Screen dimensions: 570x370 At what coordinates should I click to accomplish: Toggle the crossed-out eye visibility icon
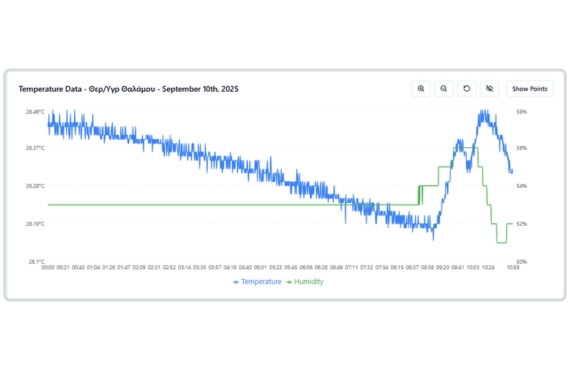click(489, 89)
